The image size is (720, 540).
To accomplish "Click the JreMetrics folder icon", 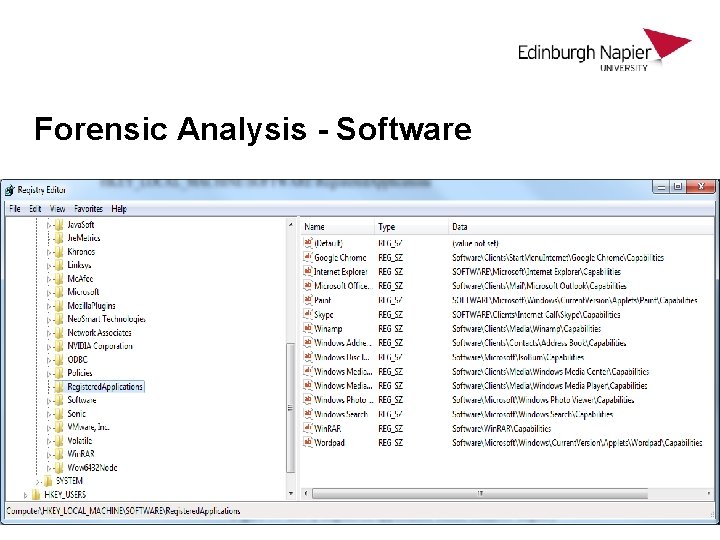I will click(x=59, y=238).
